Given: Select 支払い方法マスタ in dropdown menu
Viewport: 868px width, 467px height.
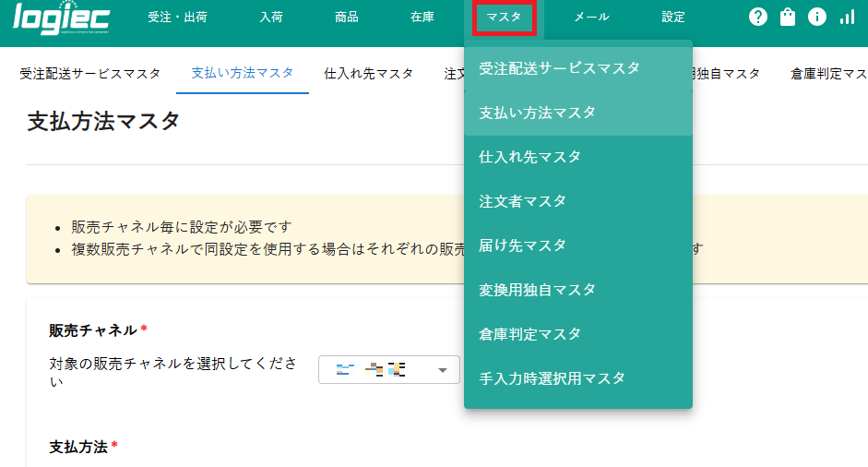Looking at the screenshot, I should (578, 113).
